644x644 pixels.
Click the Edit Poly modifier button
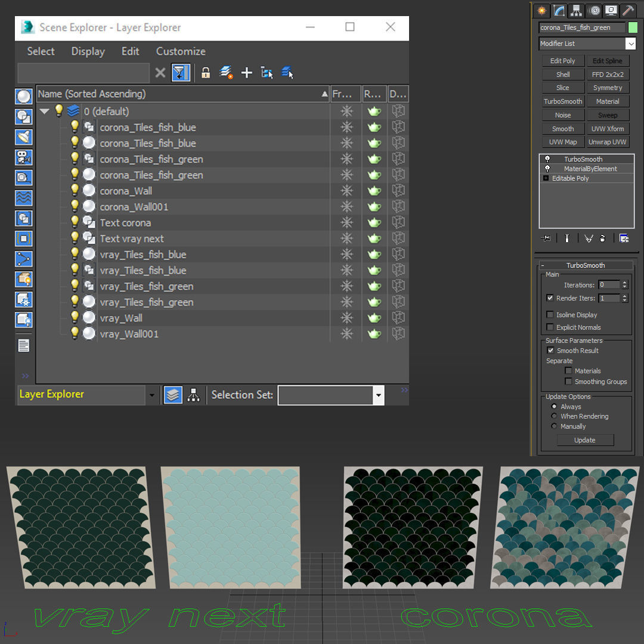click(563, 61)
